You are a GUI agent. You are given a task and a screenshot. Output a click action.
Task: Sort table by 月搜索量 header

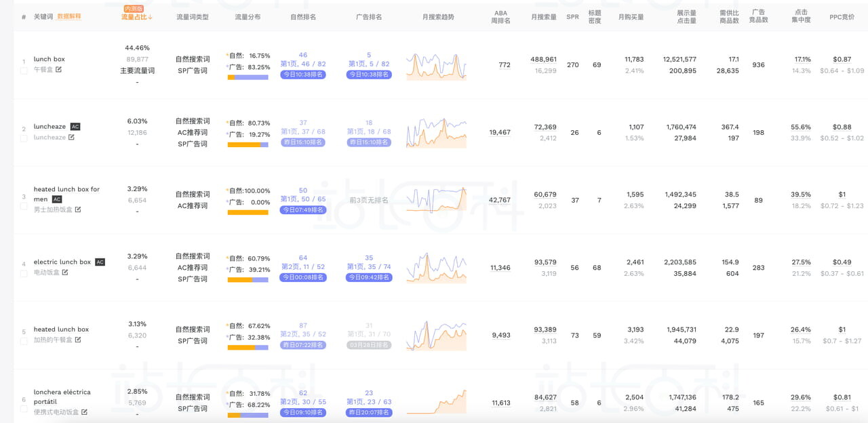pyautogui.click(x=545, y=16)
